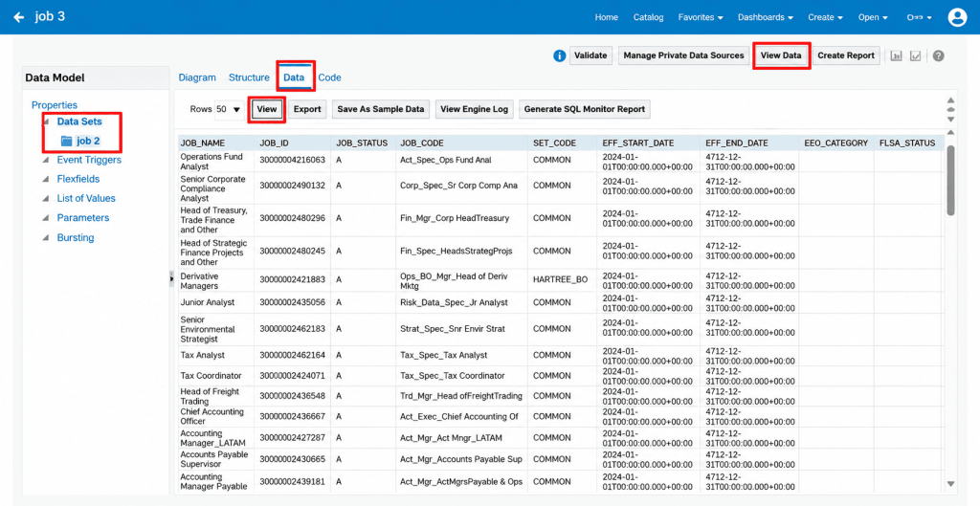Expand the List of Values node arrow

coord(45,199)
